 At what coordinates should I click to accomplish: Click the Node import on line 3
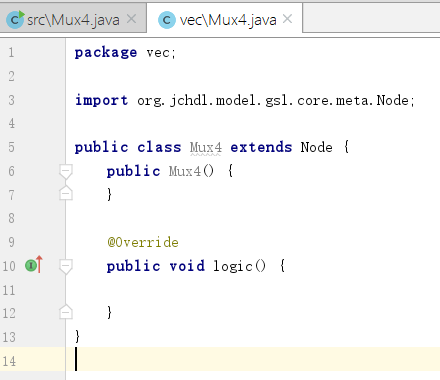393,100
